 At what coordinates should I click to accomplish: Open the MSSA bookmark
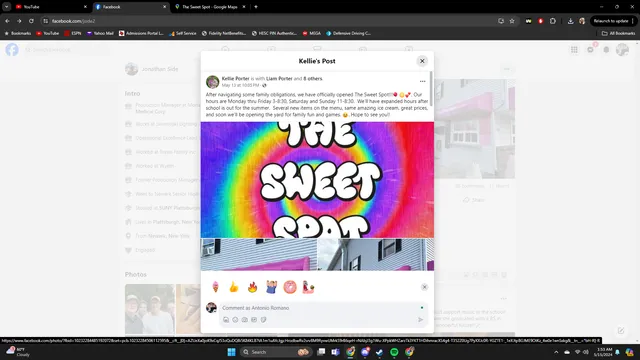[x=312, y=33]
